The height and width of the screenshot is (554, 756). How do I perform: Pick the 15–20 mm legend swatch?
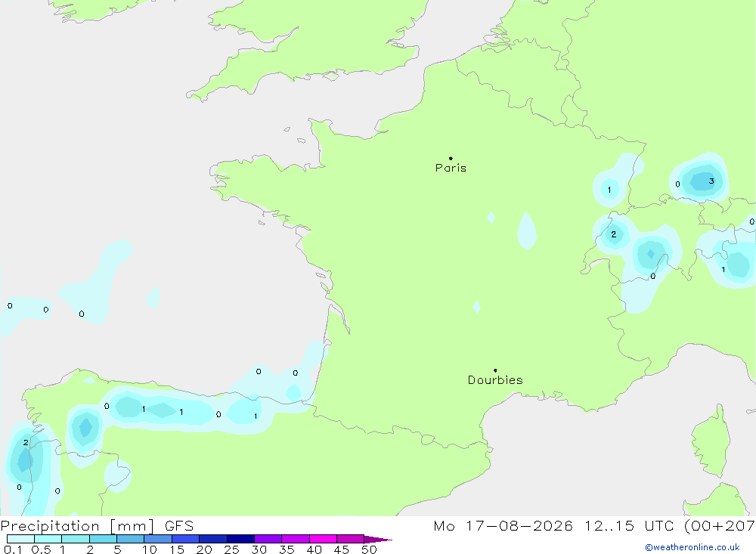point(186,539)
